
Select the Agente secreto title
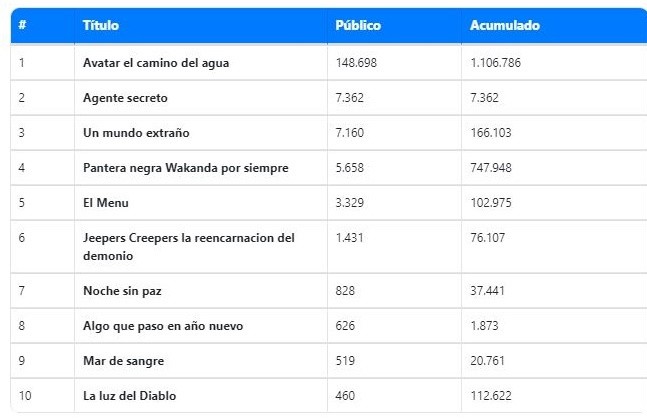tap(125, 98)
